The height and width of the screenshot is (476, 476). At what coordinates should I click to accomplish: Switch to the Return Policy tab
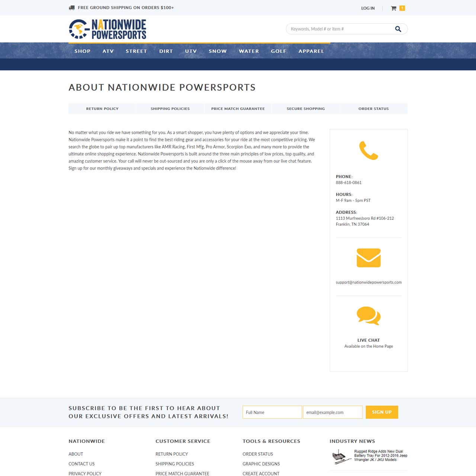[x=102, y=109]
